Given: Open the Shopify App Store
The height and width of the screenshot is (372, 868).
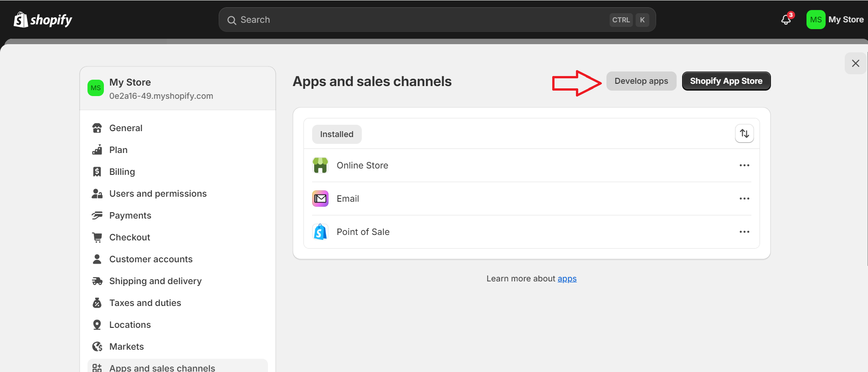Looking at the screenshot, I should (x=726, y=81).
